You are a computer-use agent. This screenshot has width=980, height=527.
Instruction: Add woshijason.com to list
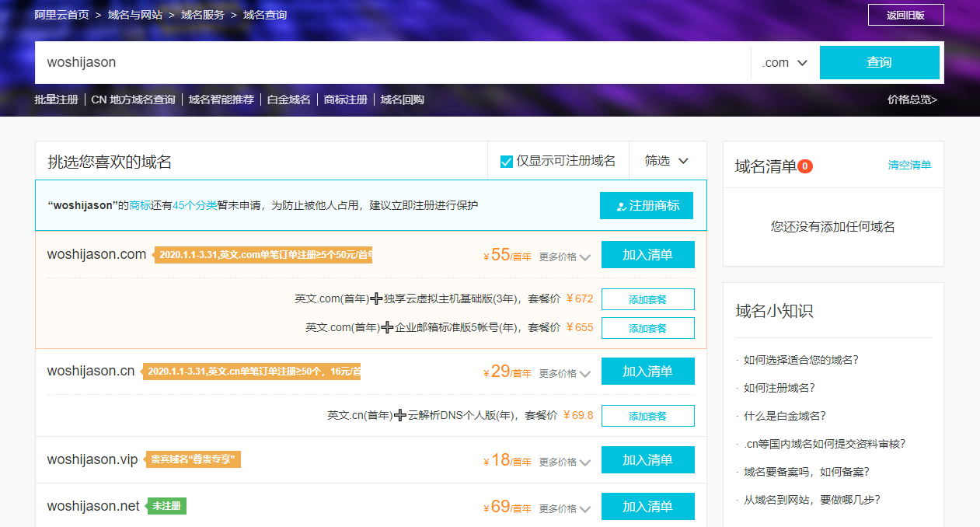(648, 255)
